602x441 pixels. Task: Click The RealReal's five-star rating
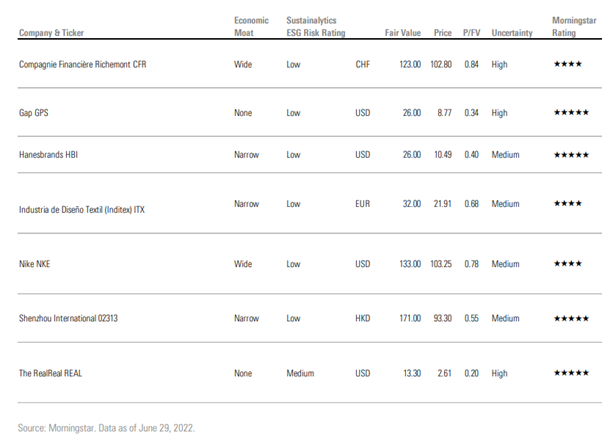click(571, 373)
